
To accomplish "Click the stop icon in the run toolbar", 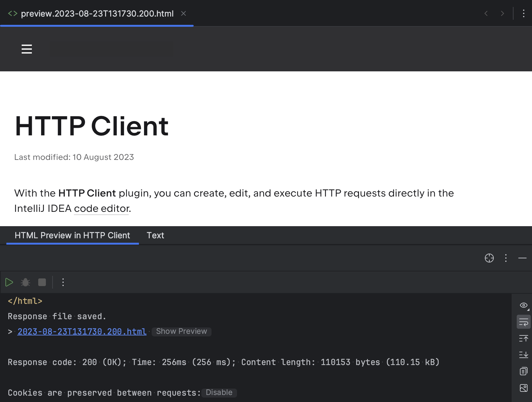I will coord(42,282).
